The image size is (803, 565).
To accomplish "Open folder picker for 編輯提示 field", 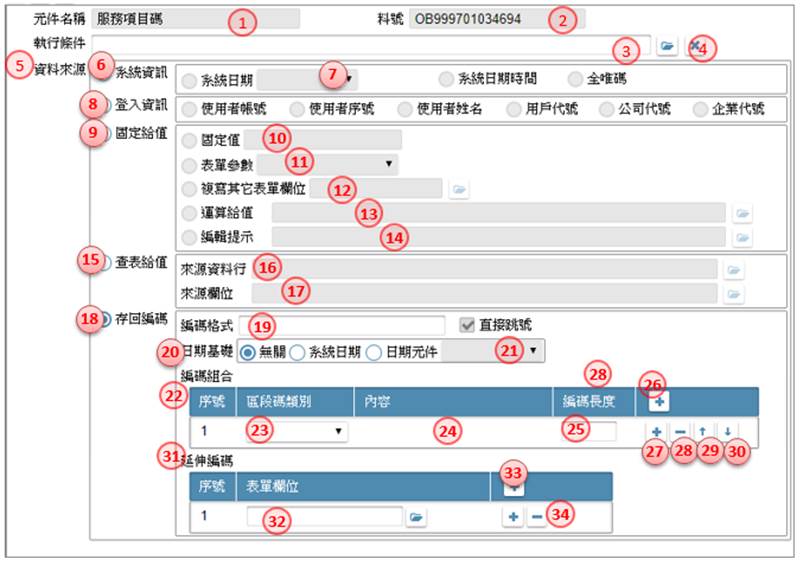I will [742, 237].
